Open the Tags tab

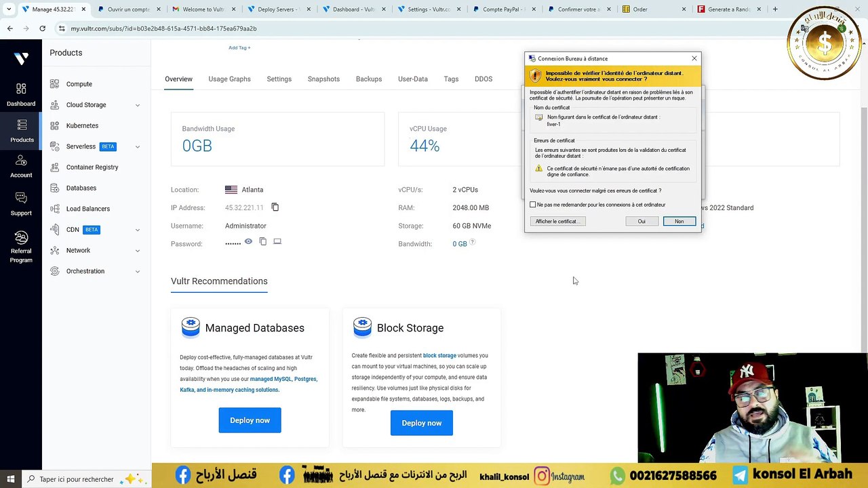pyautogui.click(x=451, y=79)
